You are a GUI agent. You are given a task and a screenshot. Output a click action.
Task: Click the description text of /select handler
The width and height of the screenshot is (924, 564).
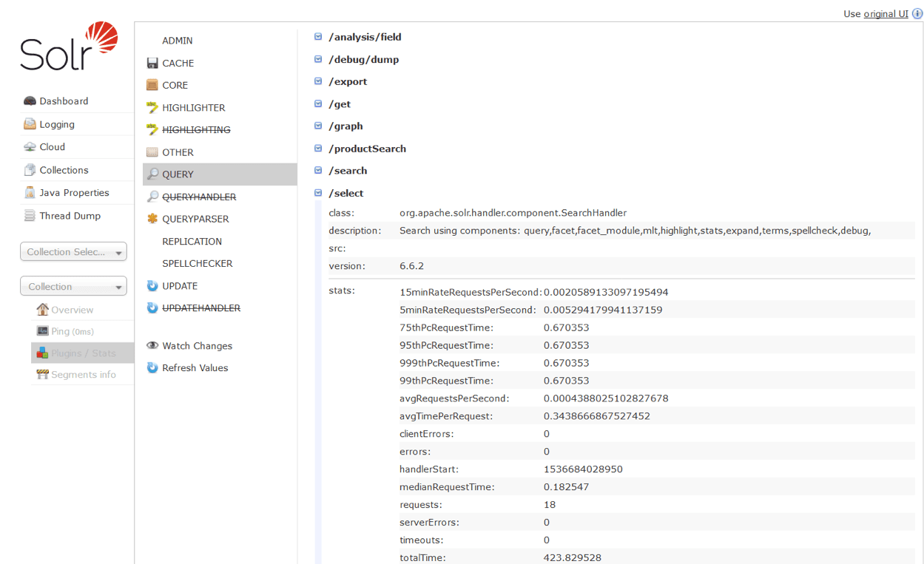tap(635, 231)
